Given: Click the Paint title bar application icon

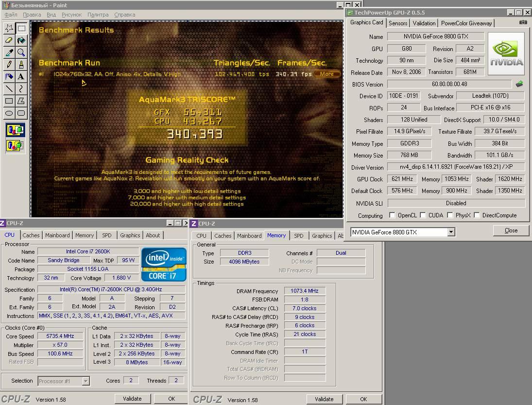Looking at the screenshot, I should [x=6, y=5].
